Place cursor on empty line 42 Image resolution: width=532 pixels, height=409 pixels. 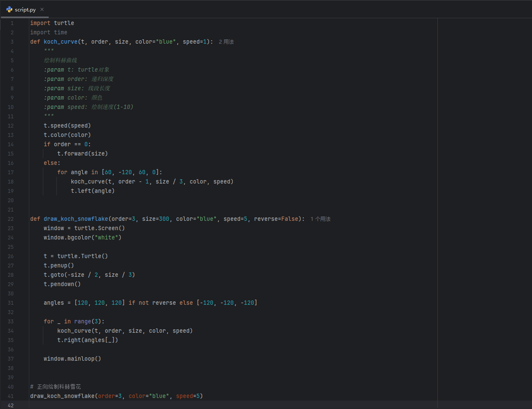click(170, 405)
